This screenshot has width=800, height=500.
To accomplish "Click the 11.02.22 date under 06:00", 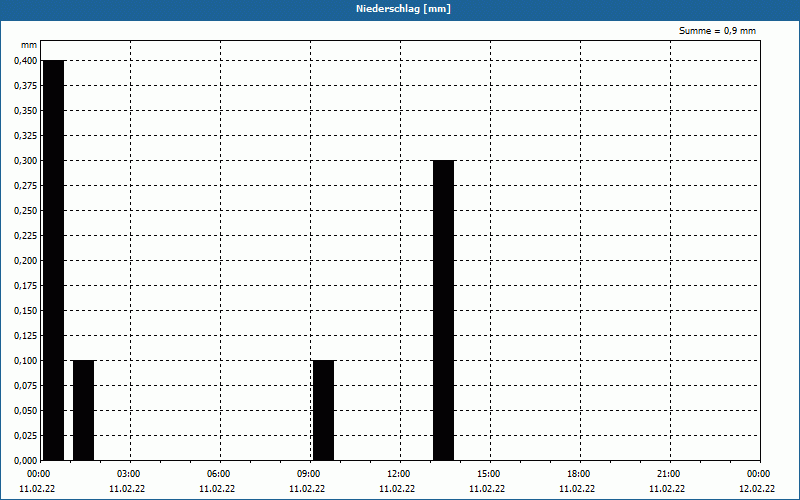I will click(x=217, y=488).
